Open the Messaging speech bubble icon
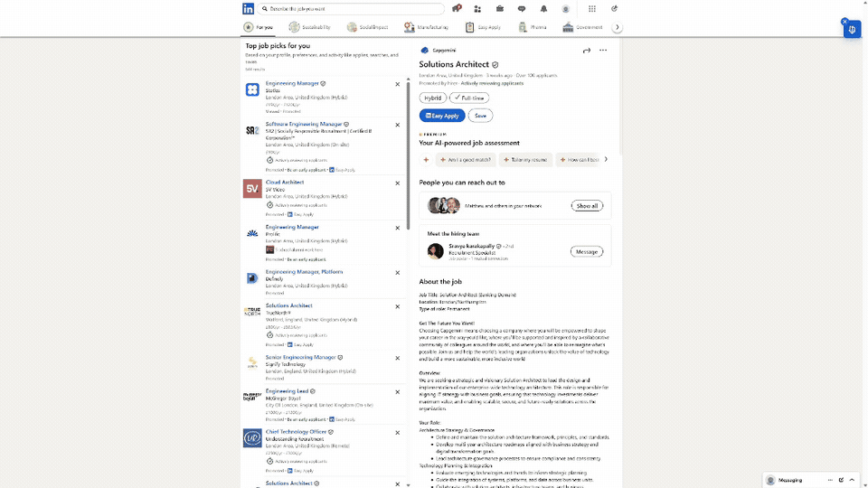 tap(522, 9)
